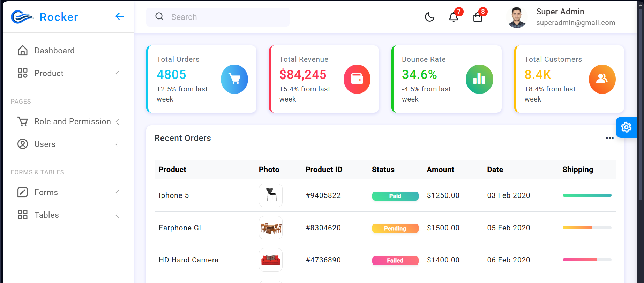Image resolution: width=644 pixels, height=283 pixels.
Task: Open Recent Orders three-dot options menu
Action: click(x=609, y=138)
